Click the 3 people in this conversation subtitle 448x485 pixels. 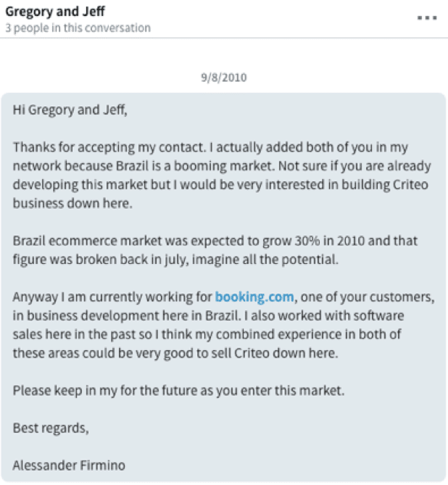78,28
